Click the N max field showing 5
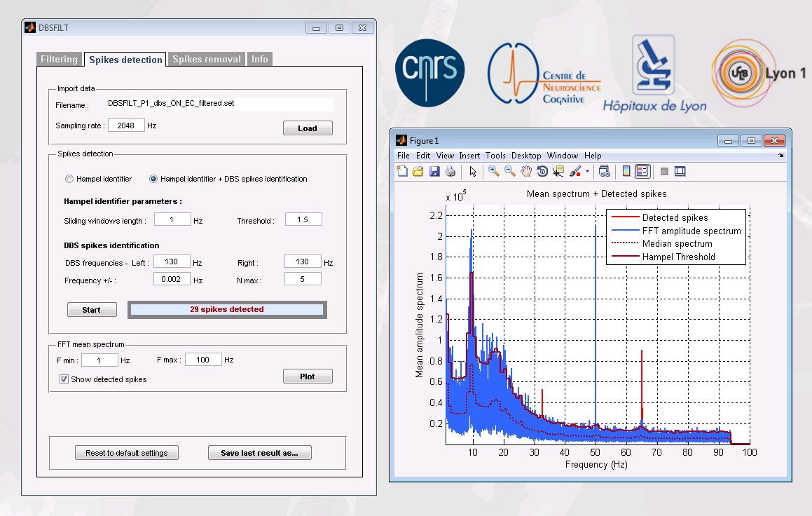This screenshot has height=516, width=812. click(303, 279)
